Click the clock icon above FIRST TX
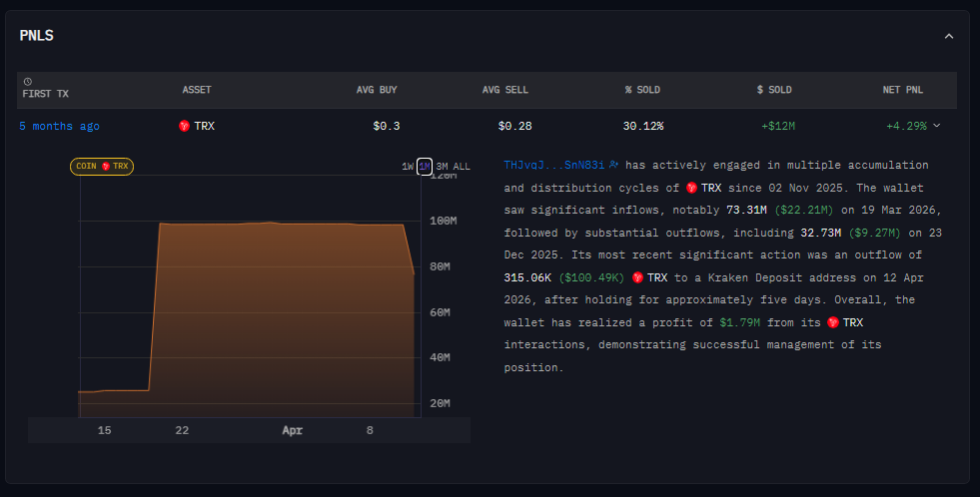This screenshot has width=980, height=497. pyautogui.click(x=27, y=81)
